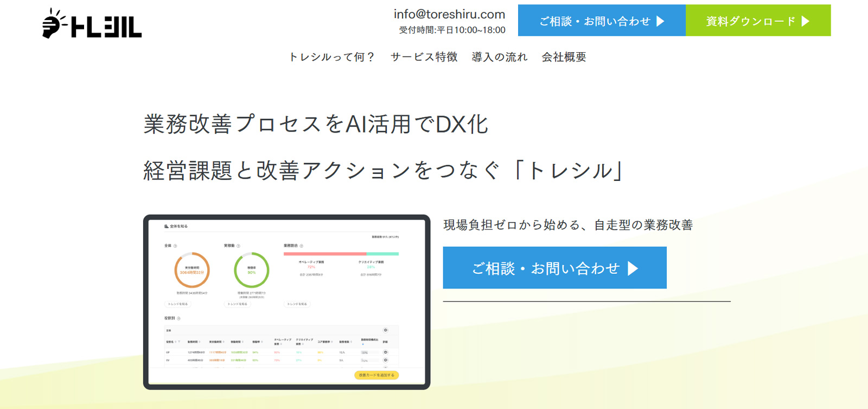
Task: Click the 72% オペレーティブ value
Action: tap(311, 267)
